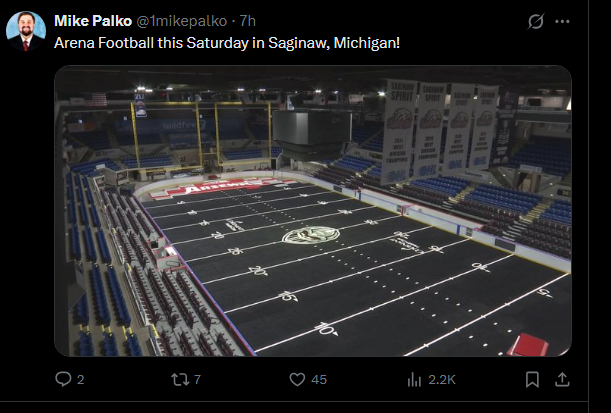Screen dimensions: 611x413
Task: Click the Grok explain post icon
Action: point(535,21)
